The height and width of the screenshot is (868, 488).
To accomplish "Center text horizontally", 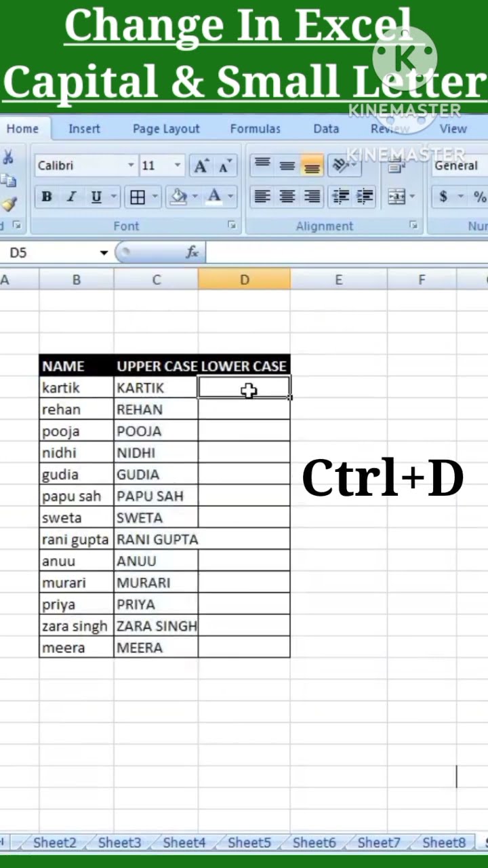I will (287, 197).
